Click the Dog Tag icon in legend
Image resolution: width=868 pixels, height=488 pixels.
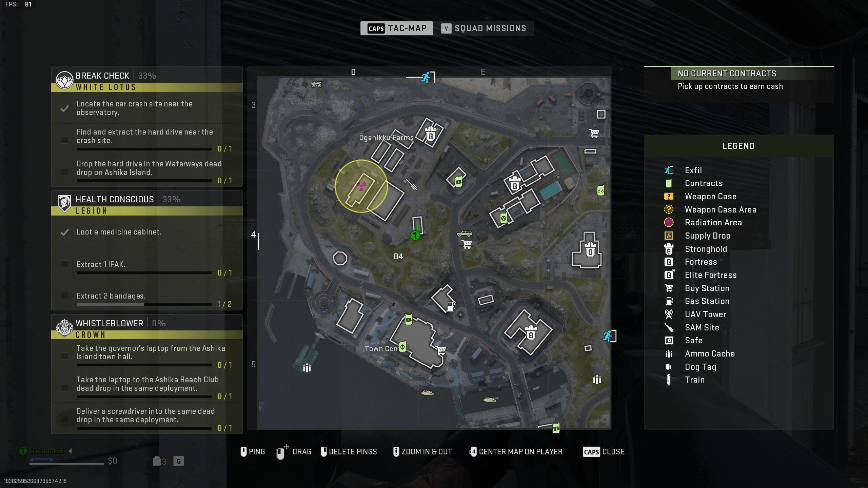[668, 366]
